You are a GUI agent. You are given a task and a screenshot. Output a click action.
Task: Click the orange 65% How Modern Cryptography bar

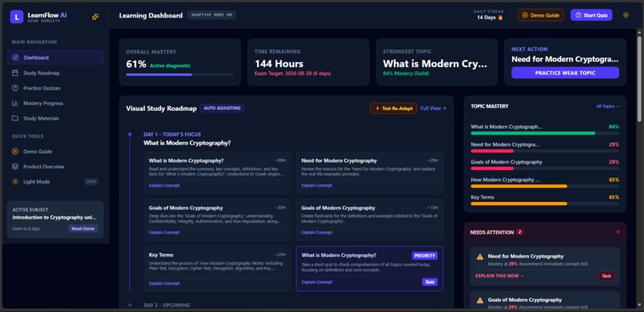point(545,186)
